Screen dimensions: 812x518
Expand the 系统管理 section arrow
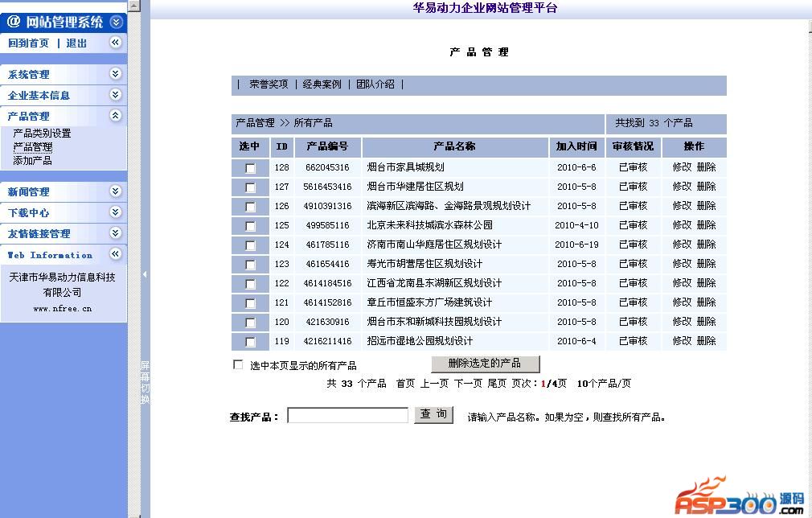(x=116, y=74)
